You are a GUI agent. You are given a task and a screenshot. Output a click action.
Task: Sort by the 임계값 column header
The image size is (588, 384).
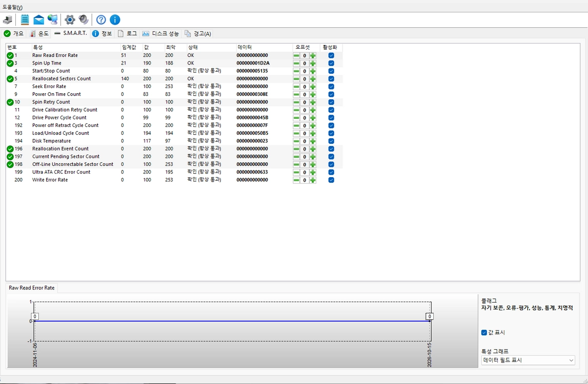131,48
